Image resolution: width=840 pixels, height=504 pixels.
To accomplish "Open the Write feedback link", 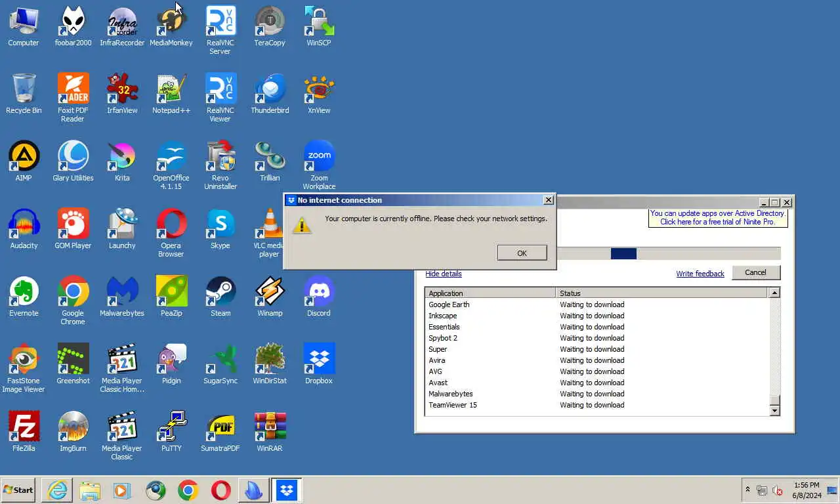I will coord(700,274).
